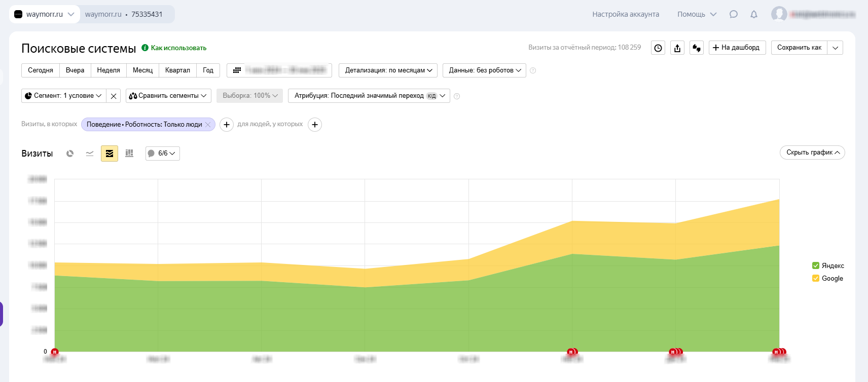868x382 pixels.
Task: Click the export report icon
Action: click(x=677, y=48)
